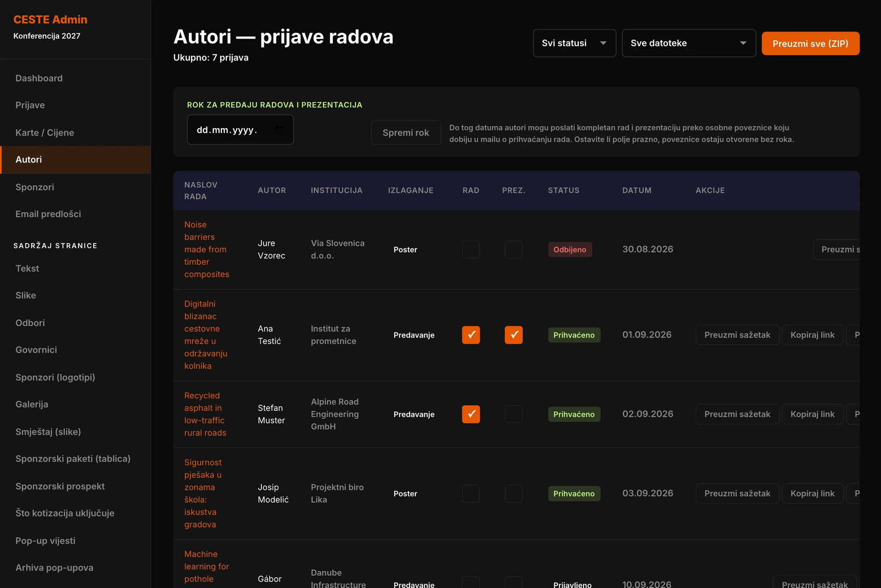Viewport: 881px width, 588px height.
Task: Click the Izlaganje column header
Action: pos(410,190)
